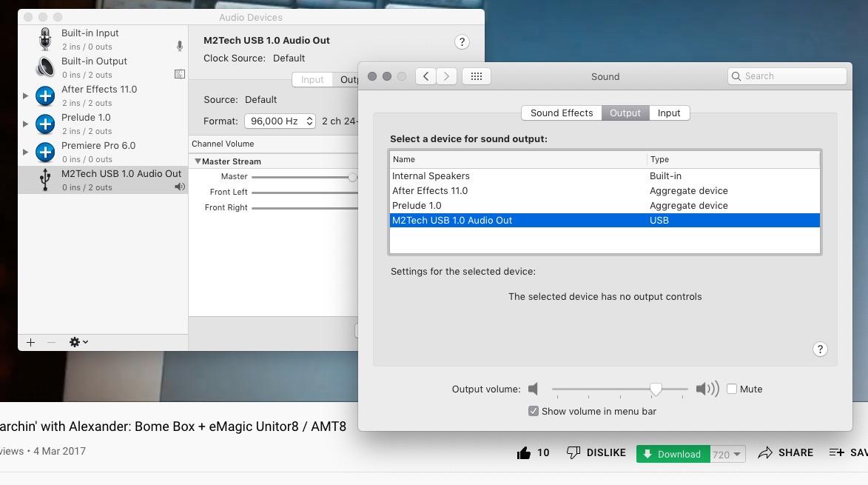Click the plus button to add device
The width and height of the screenshot is (868, 485).
coord(30,342)
